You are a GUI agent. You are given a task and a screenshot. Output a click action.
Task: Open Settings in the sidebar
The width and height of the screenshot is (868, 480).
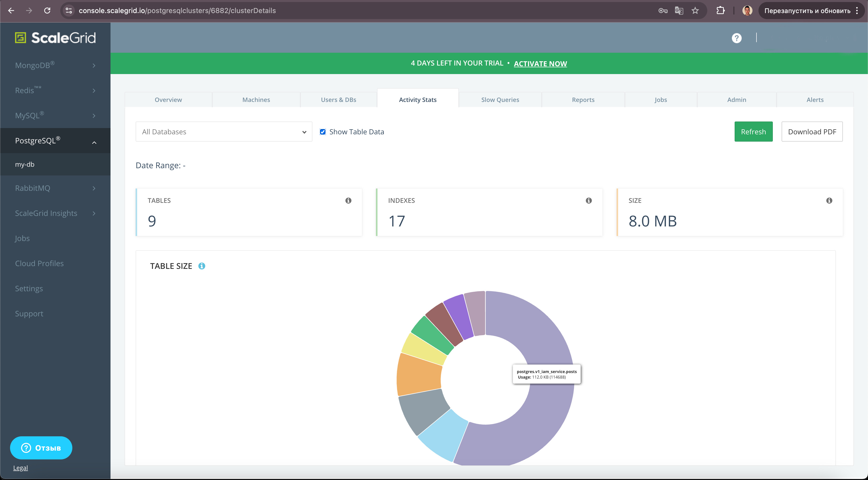click(29, 289)
